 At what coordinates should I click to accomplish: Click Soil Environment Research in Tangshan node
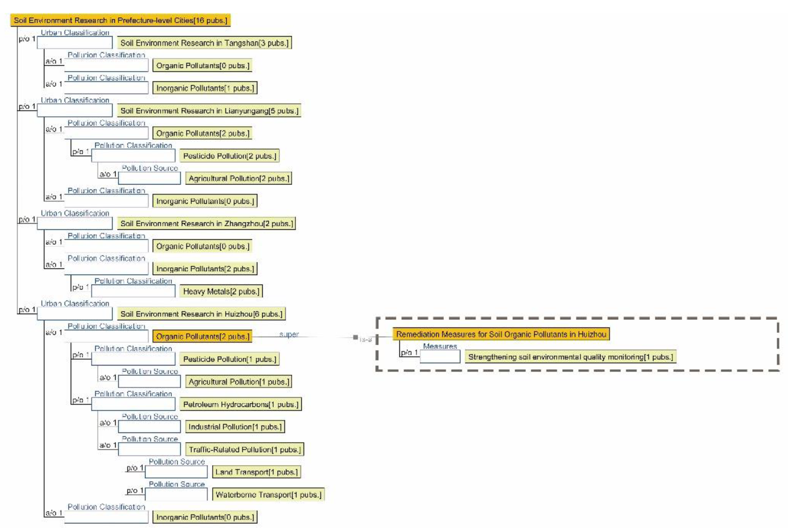(204, 43)
